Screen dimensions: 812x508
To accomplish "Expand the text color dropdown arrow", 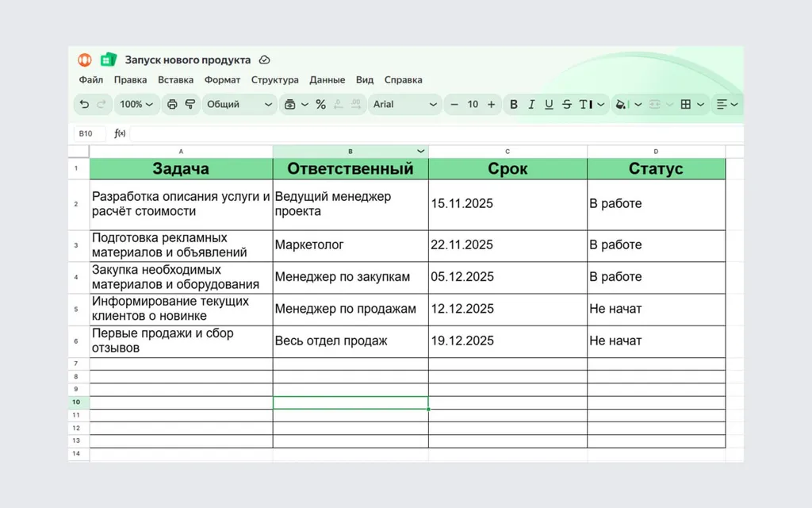I will click(x=601, y=104).
